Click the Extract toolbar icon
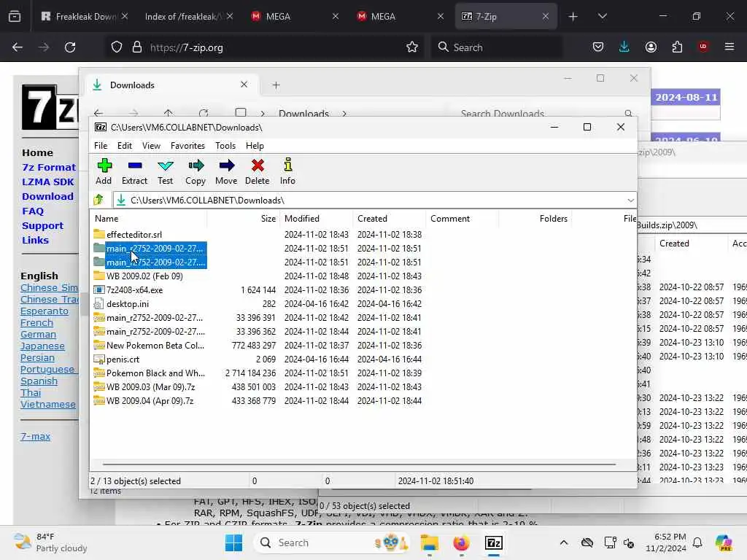The image size is (747, 560). pyautogui.click(x=135, y=171)
